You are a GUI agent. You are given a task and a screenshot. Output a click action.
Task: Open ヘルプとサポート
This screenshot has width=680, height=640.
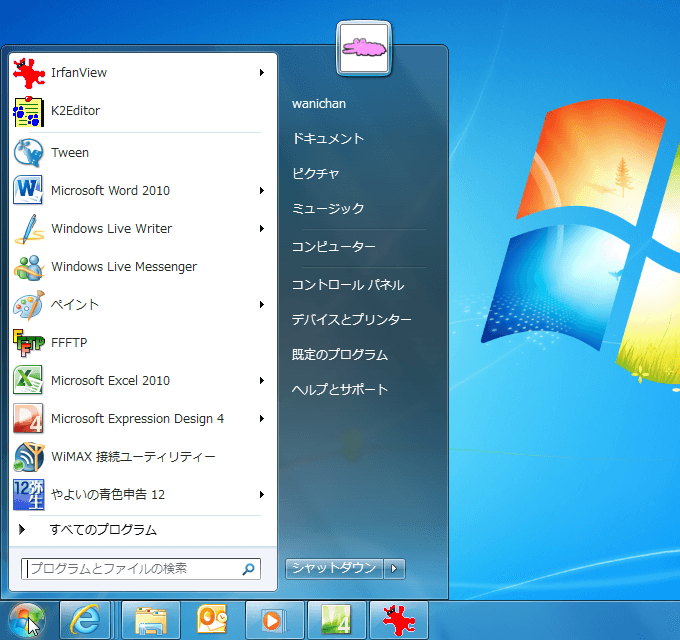point(340,389)
